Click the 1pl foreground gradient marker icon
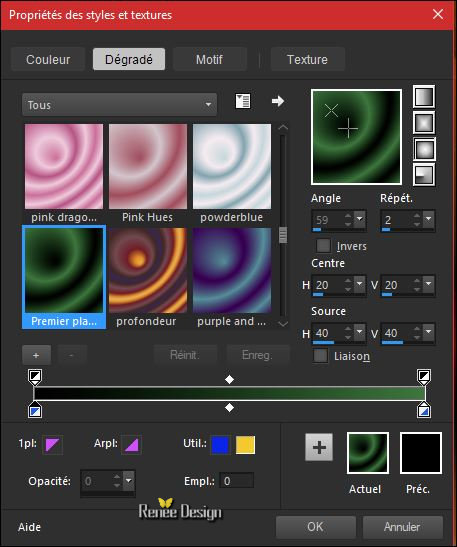The height and width of the screenshot is (547, 457). click(x=53, y=445)
